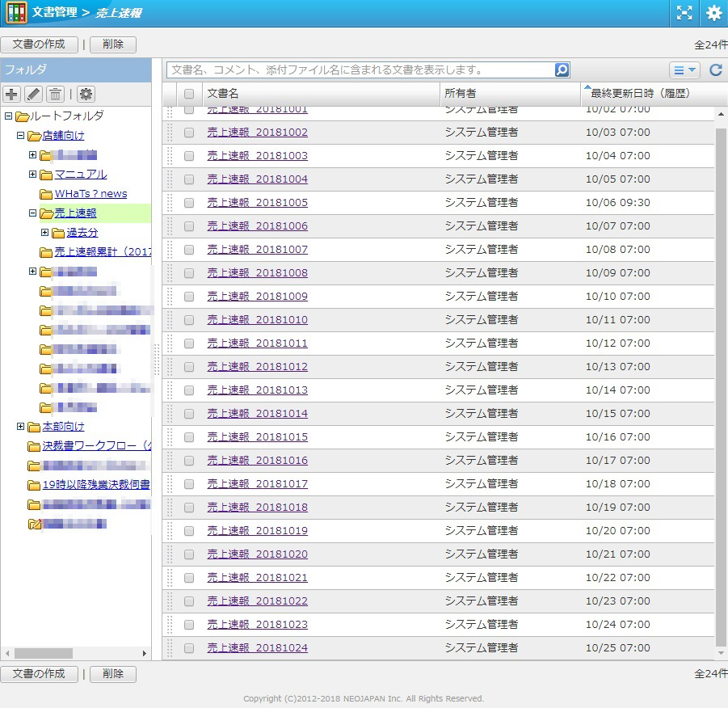Open document 売上速報_20181010
728x708 pixels.
[x=257, y=320]
